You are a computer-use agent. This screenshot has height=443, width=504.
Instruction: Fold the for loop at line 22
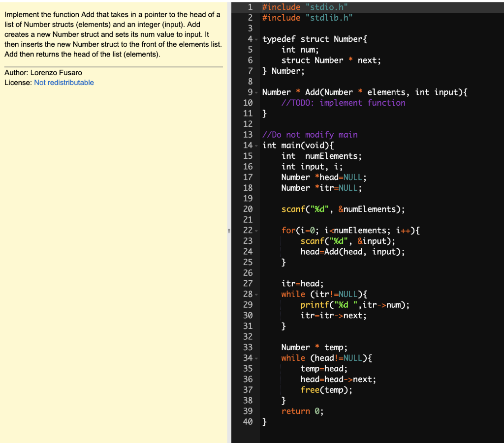pyautogui.click(x=255, y=230)
